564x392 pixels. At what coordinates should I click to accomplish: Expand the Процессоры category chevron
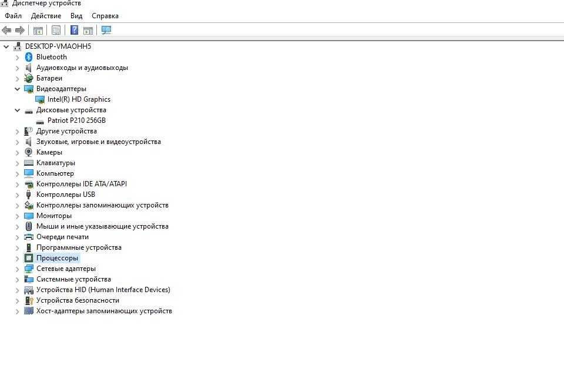point(17,259)
